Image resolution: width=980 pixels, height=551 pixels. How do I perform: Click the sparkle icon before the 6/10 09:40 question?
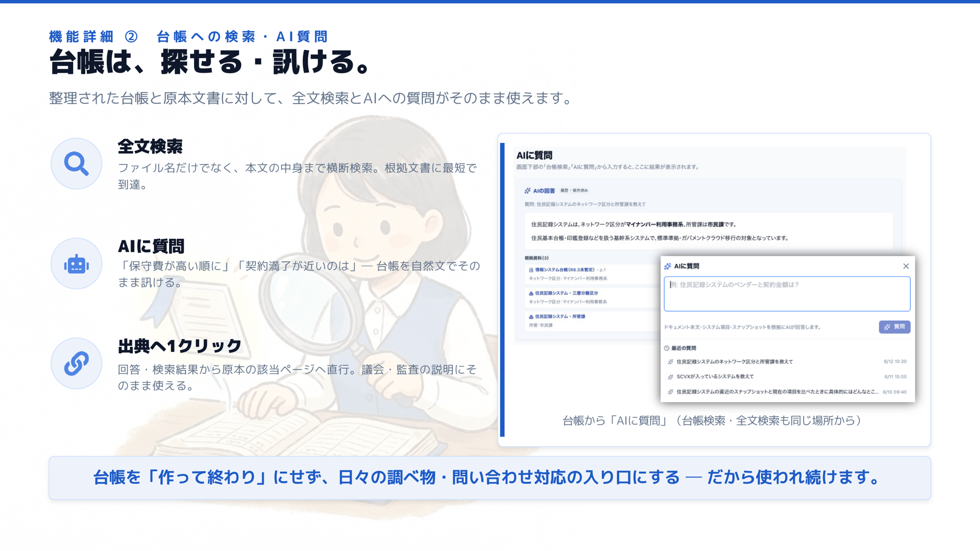(670, 392)
